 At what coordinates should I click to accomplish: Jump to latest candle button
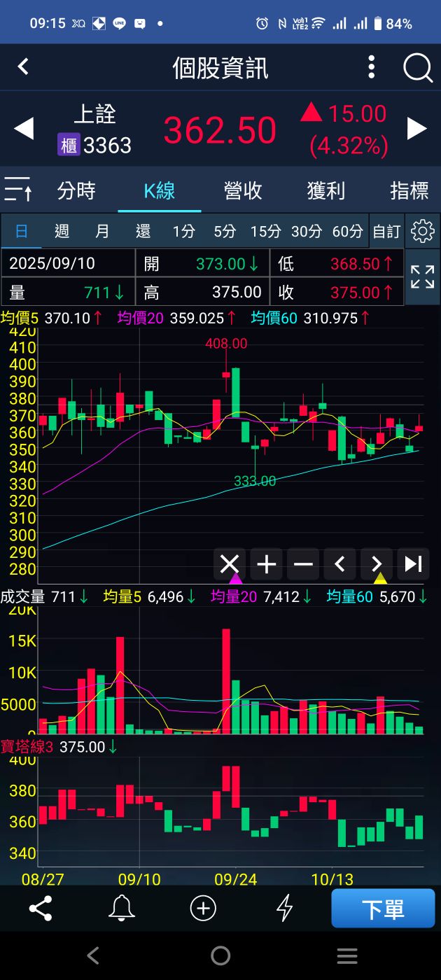pos(414,563)
